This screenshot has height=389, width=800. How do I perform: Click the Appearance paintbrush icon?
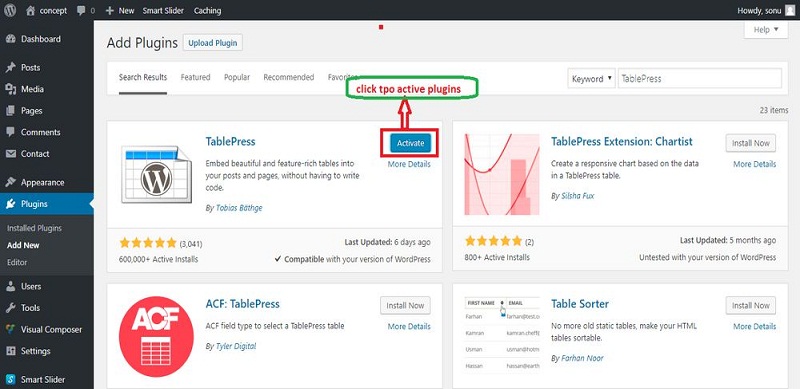pos(11,182)
